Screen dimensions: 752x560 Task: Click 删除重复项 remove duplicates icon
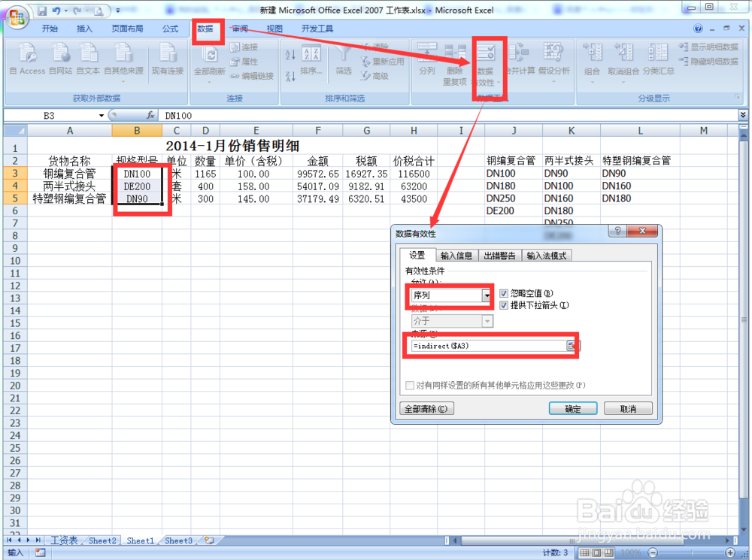[x=455, y=64]
